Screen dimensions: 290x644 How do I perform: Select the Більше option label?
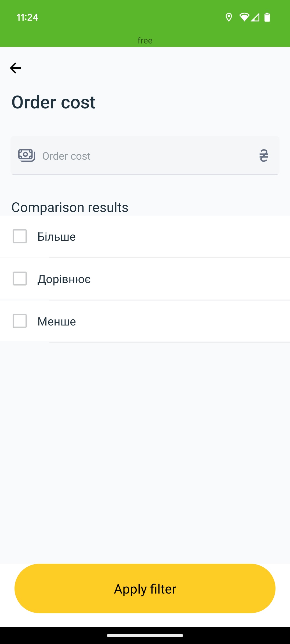[x=56, y=237]
